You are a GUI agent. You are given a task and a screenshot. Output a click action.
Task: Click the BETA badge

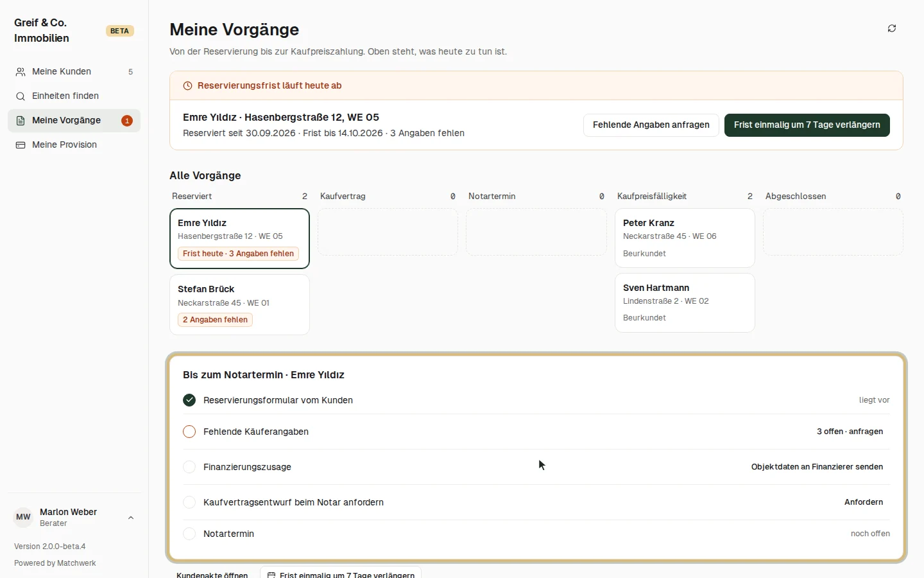(119, 31)
